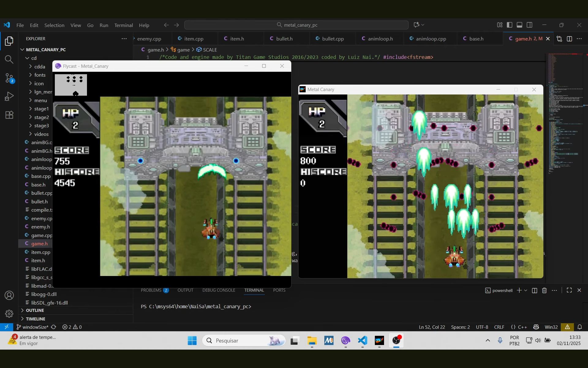Switch to the bullet.cpp editor tab
588x368 pixels.
[333, 39]
